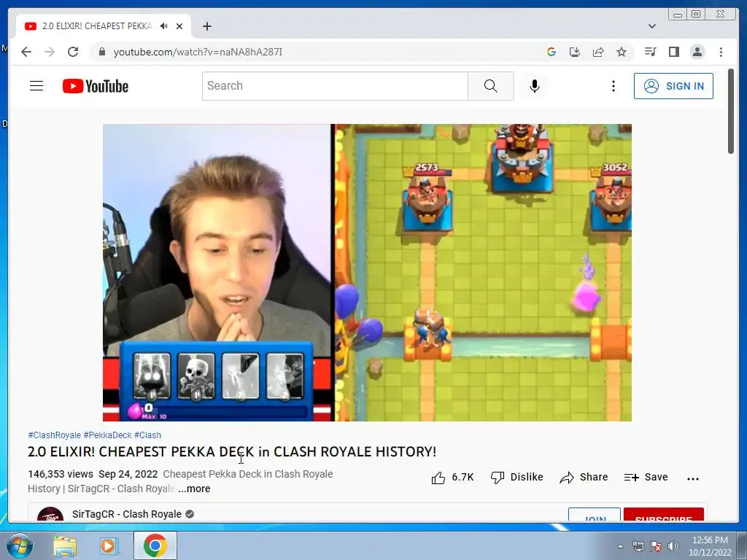Click the page vertical scrollbar thumb

(x=731, y=112)
